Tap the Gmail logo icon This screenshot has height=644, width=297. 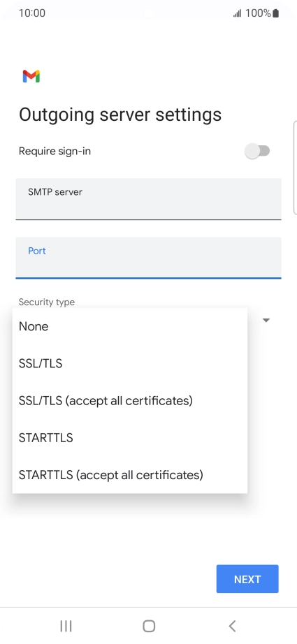point(31,76)
